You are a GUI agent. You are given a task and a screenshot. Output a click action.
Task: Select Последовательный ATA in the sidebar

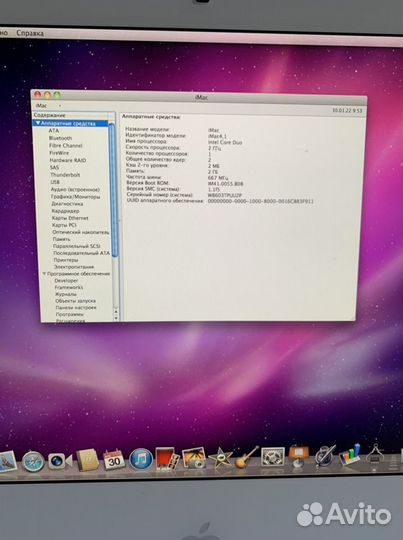(x=81, y=253)
